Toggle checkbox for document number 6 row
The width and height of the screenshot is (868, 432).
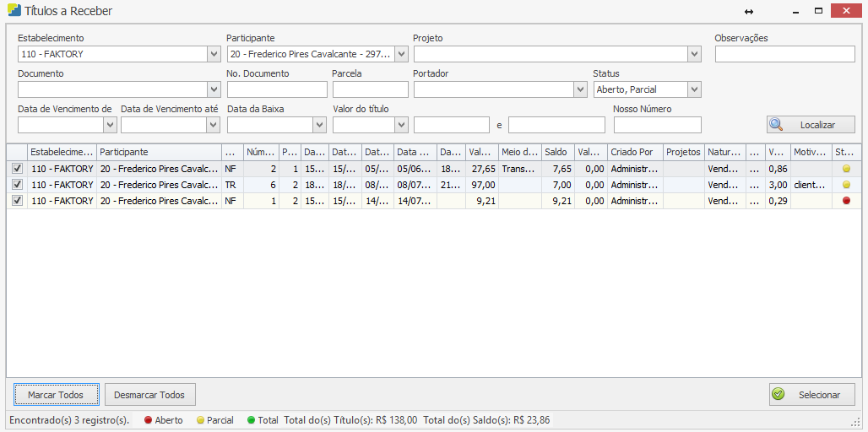coord(18,185)
